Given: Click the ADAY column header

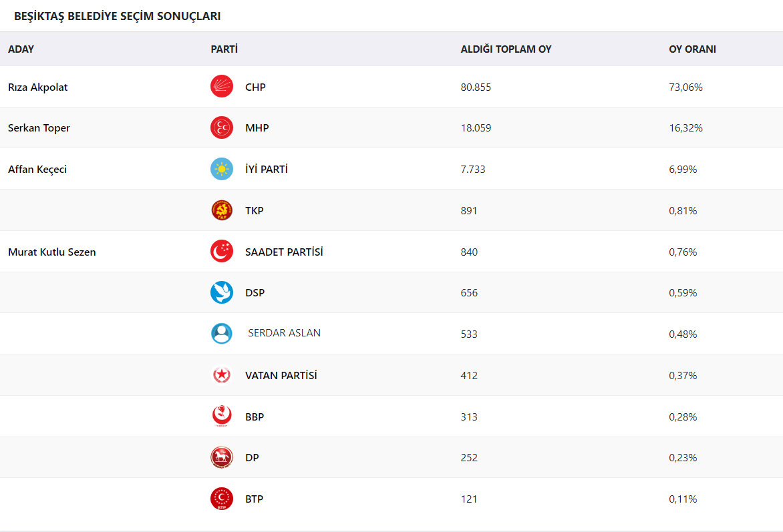Looking at the screenshot, I should click(x=21, y=49).
